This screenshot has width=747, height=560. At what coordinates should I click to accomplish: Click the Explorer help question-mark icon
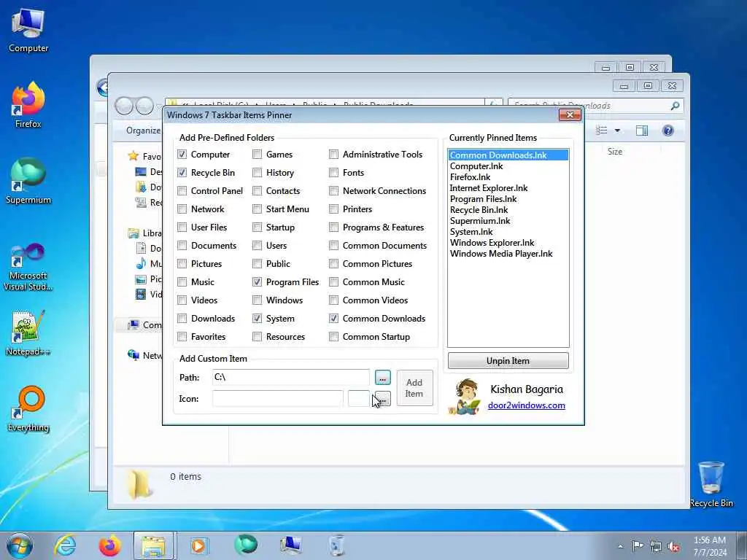[668, 131]
